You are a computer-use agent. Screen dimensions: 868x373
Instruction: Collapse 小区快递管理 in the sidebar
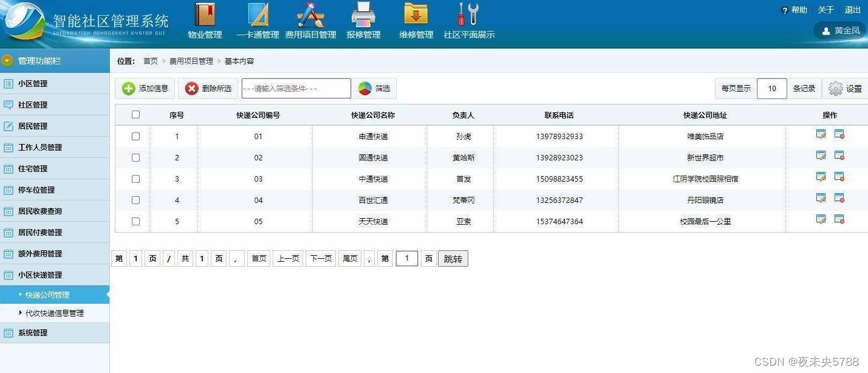click(55, 275)
